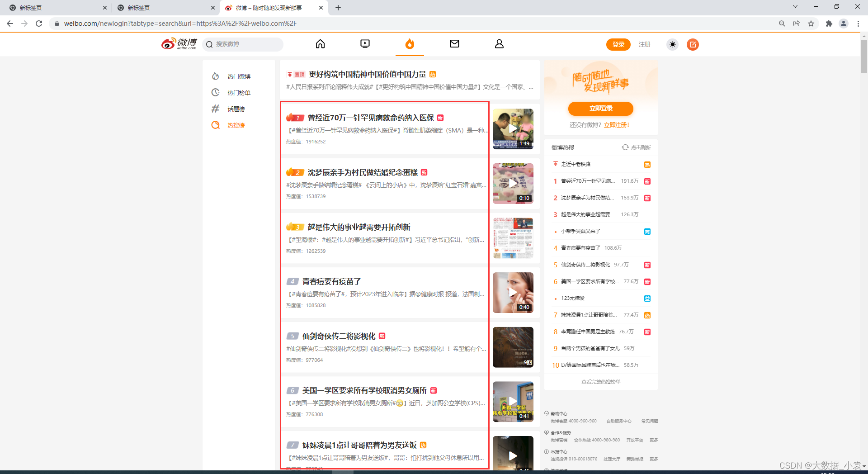Open topic 仙剑奇侠传二将影视化 in main list
The width and height of the screenshot is (868, 474).
[339, 336]
